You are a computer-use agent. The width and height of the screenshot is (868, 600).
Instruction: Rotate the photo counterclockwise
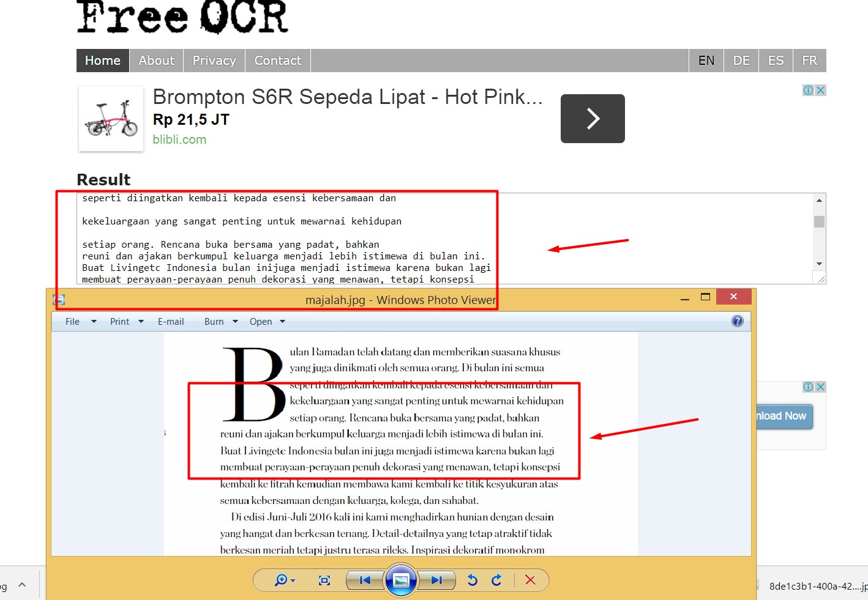point(472,580)
